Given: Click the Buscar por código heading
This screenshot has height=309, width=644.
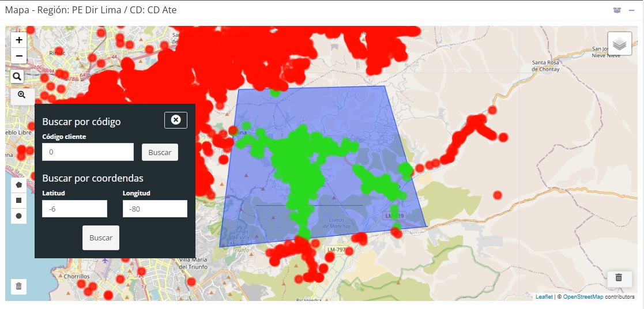Looking at the screenshot, I should (81, 122).
